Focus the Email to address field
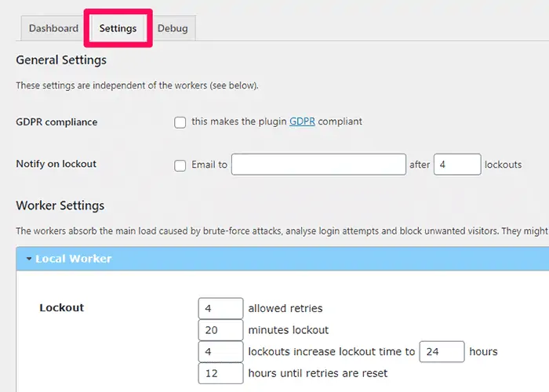549x392 pixels. pos(318,165)
